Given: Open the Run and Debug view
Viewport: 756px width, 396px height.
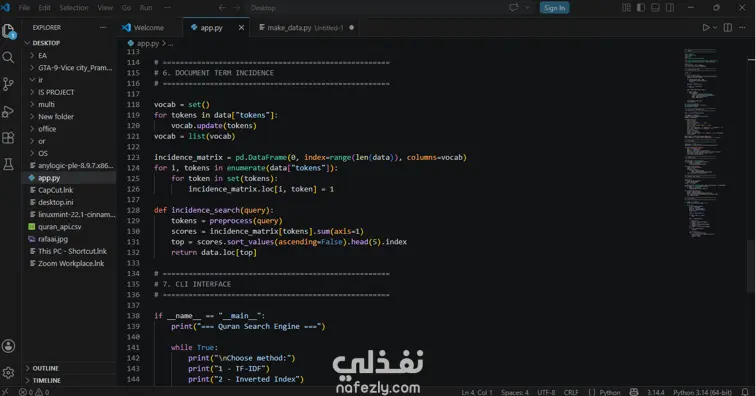Looking at the screenshot, I should (8, 111).
